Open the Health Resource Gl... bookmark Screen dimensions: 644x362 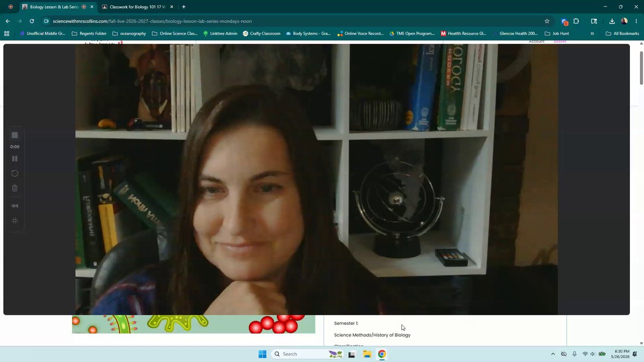click(463, 34)
